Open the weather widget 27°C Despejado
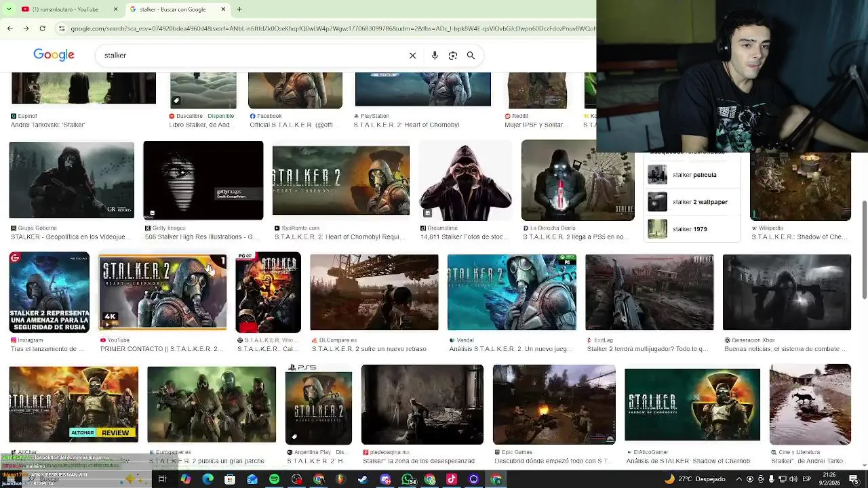Screen dimensions: 868x488 pos(695,479)
